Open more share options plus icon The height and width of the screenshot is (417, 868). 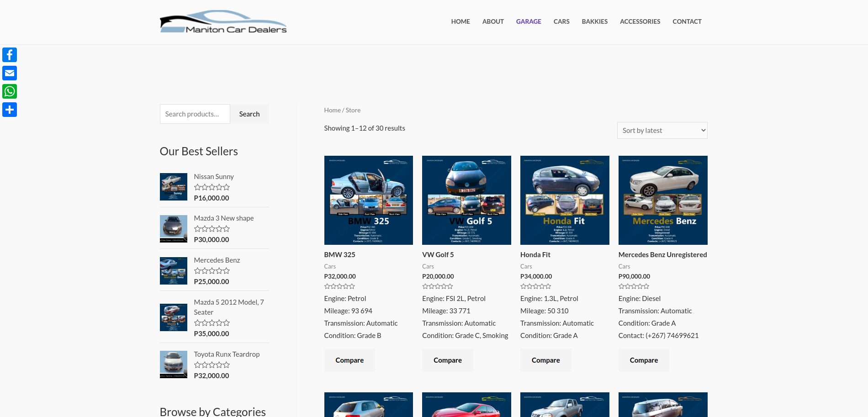tap(10, 110)
